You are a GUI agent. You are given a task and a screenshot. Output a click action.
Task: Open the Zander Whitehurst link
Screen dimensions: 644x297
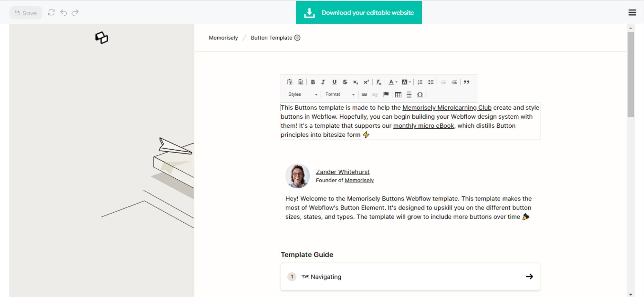[x=343, y=172]
